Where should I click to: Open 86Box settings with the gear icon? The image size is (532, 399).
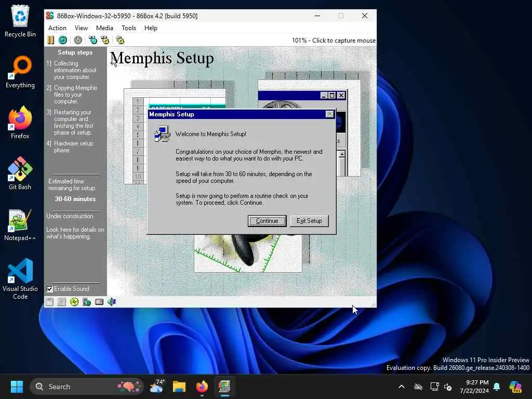click(120, 40)
